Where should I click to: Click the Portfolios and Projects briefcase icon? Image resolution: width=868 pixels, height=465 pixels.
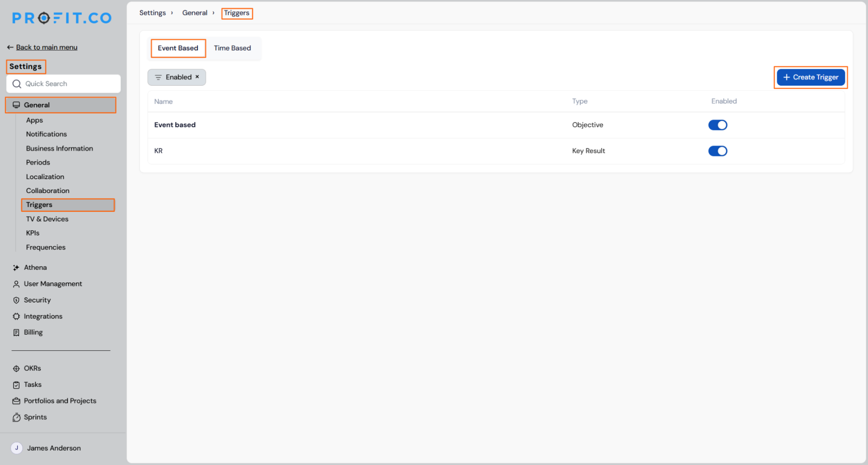pyautogui.click(x=16, y=401)
